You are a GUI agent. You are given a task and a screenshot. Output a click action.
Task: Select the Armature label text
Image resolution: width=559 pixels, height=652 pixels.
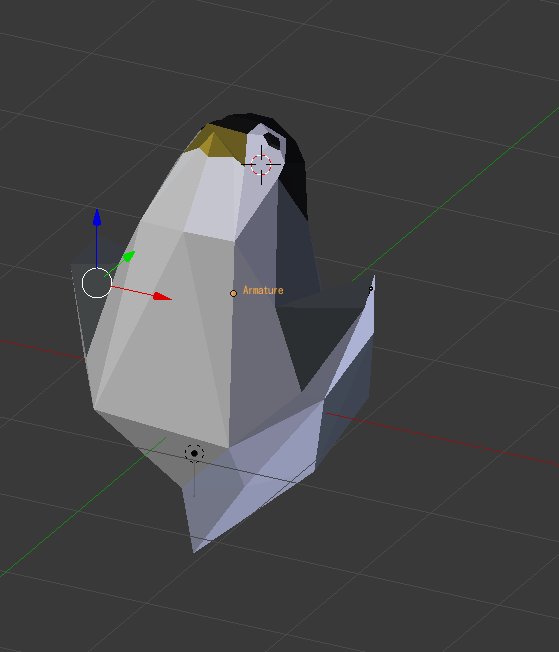[x=263, y=290]
